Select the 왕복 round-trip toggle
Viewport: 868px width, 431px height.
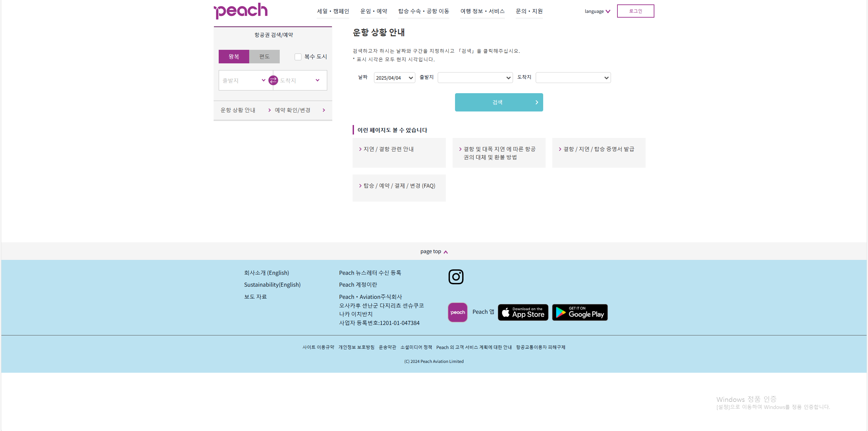(234, 57)
